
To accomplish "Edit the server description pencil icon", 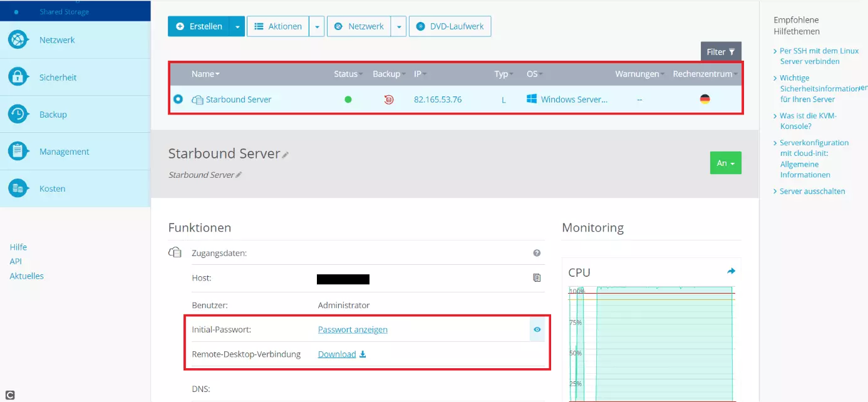I will (x=239, y=175).
